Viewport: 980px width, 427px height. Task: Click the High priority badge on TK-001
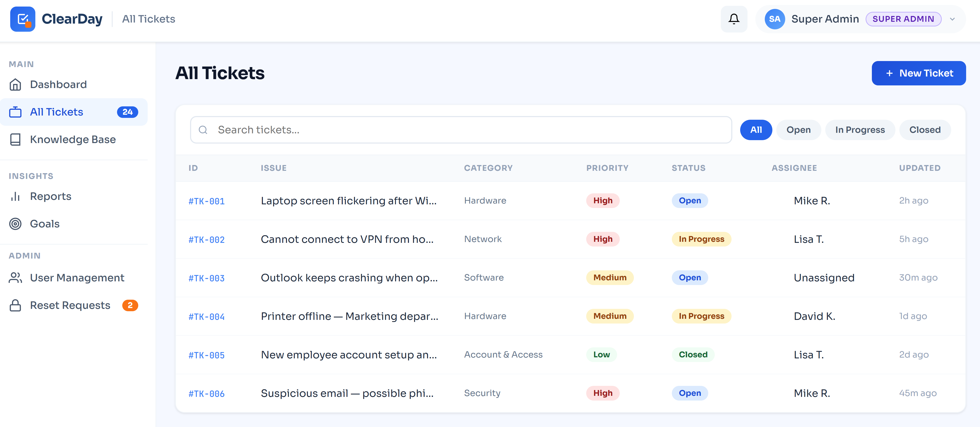coord(603,201)
